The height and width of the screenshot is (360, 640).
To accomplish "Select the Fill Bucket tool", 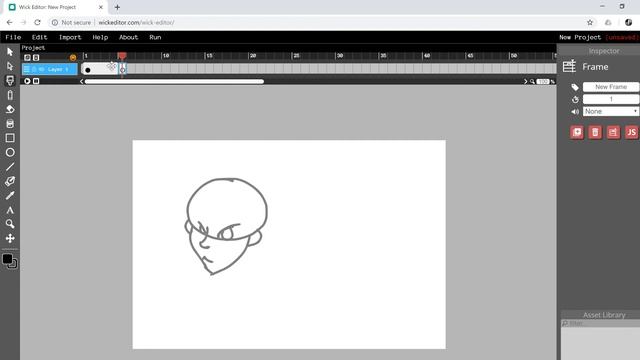I will (x=10, y=124).
